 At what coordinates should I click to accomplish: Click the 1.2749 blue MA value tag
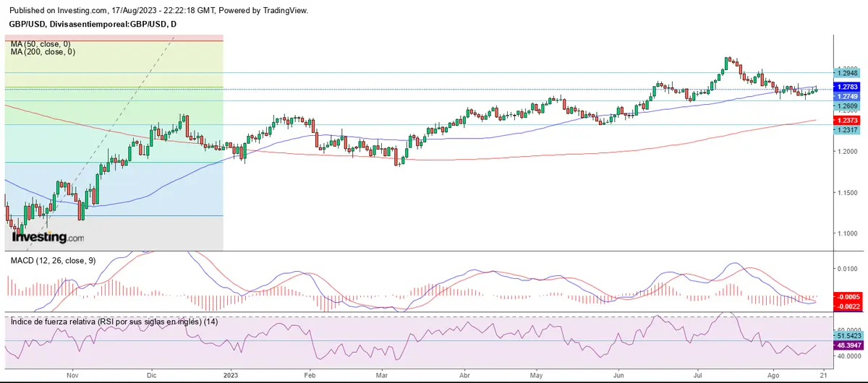(846, 96)
